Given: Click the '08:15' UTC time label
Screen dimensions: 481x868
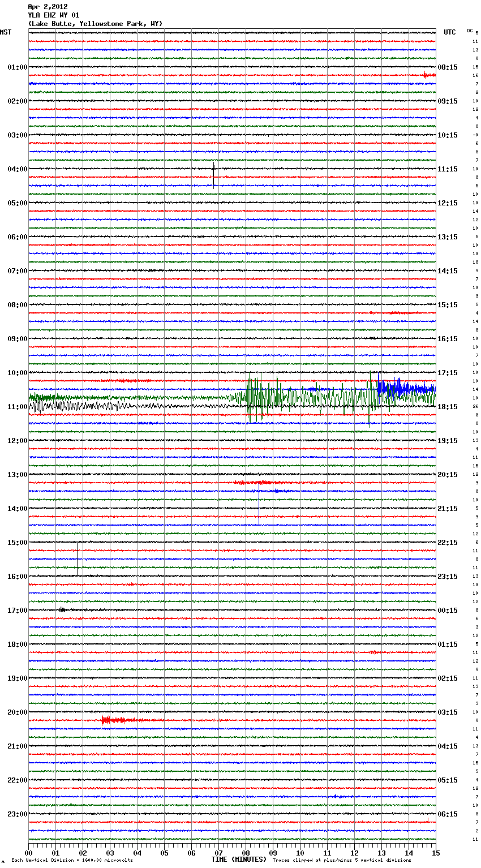Looking at the screenshot, I should tap(448, 67).
